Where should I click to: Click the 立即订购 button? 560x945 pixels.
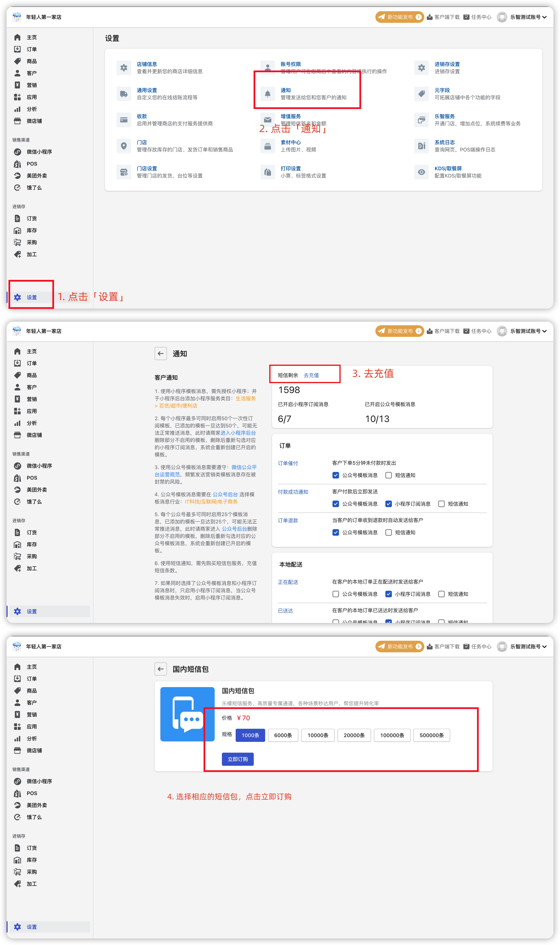(x=238, y=759)
